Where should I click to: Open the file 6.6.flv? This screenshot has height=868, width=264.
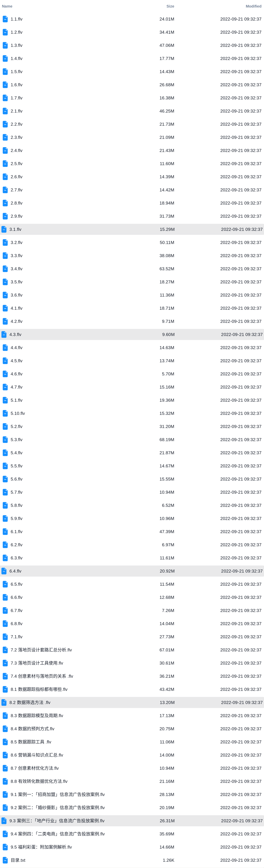coord(17,597)
